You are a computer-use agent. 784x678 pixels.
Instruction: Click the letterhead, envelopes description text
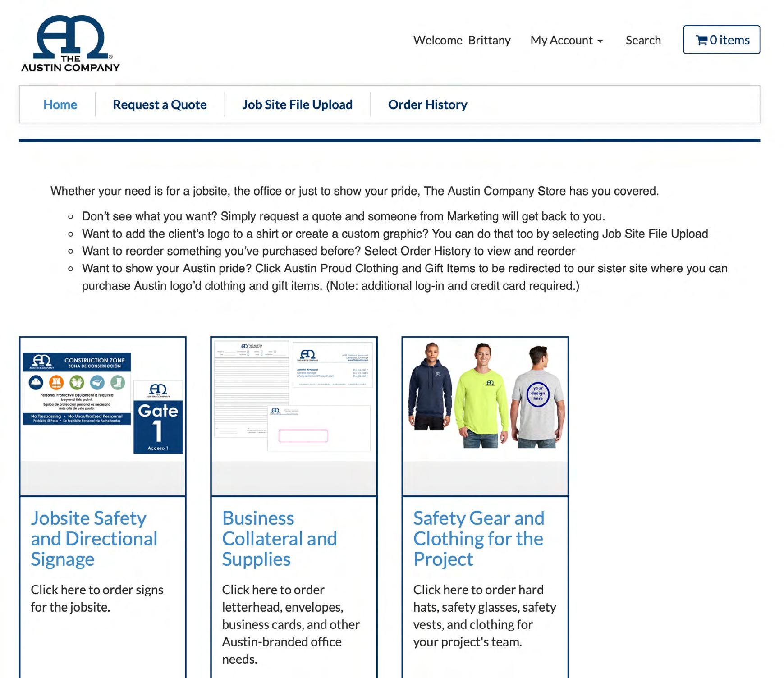tap(291, 624)
